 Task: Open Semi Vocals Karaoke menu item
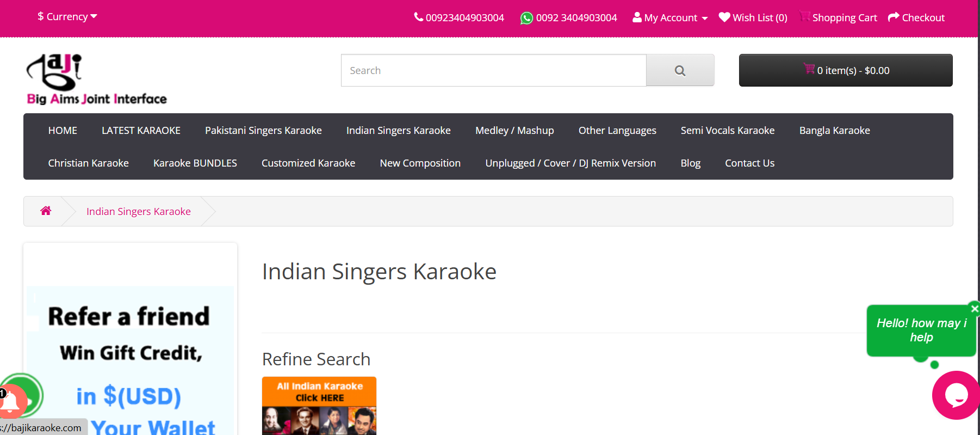728,131
